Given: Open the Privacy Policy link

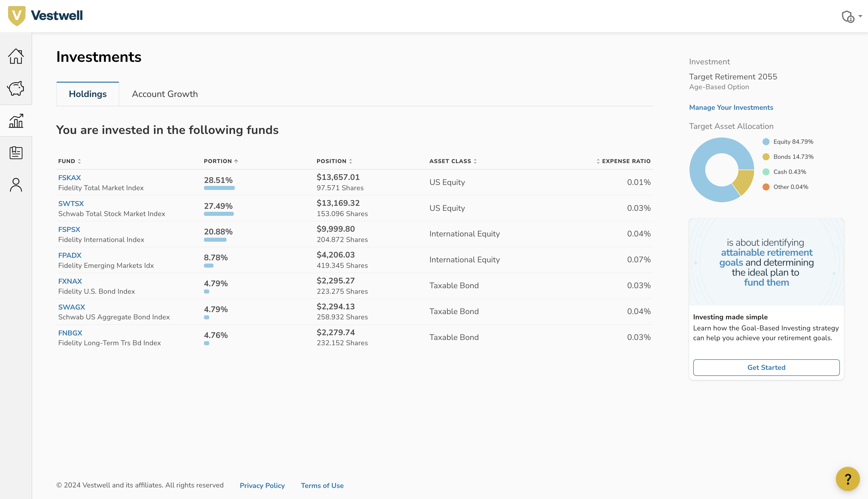Looking at the screenshot, I should pos(262,486).
